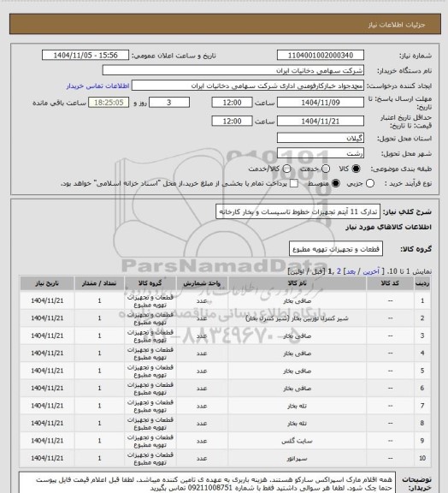Click the response deadline time field 12:00
448x493 pixels.
232,103
